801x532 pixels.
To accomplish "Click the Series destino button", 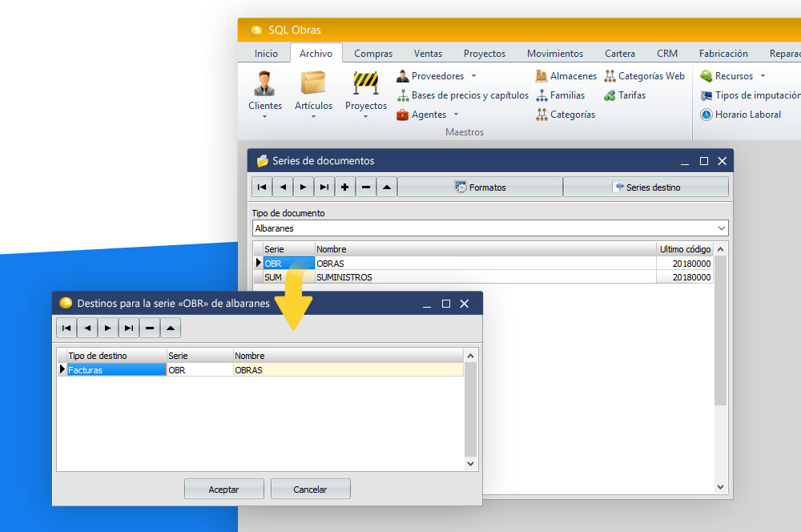I will [646, 187].
